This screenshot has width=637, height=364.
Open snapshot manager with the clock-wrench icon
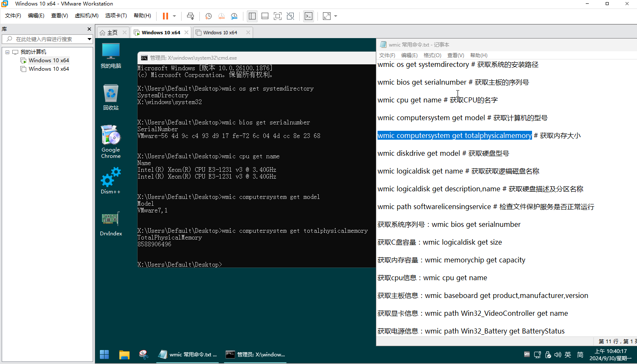coord(234,16)
